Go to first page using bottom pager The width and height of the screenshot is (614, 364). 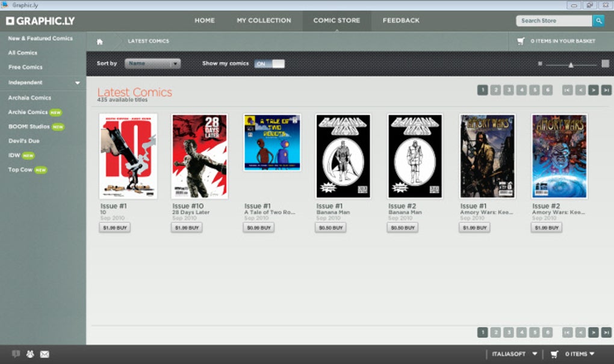pos(568,332)
